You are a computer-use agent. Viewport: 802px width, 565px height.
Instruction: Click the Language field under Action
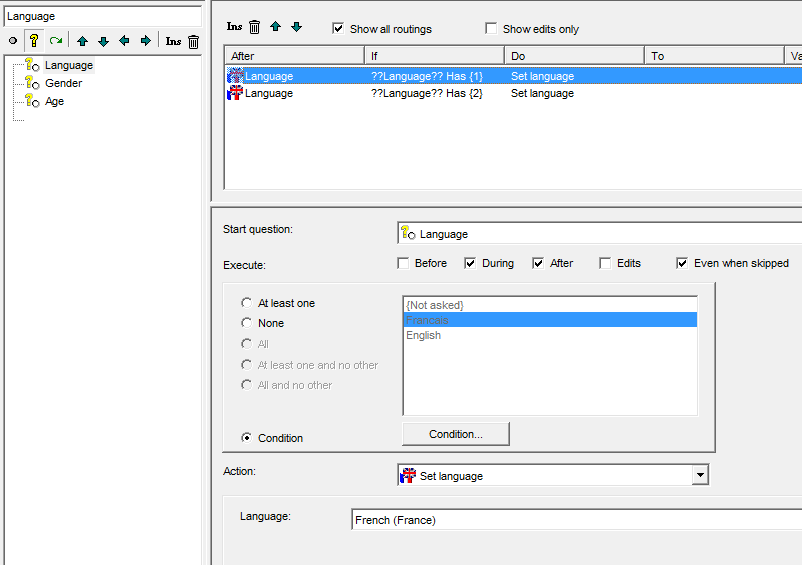(576, 520)
